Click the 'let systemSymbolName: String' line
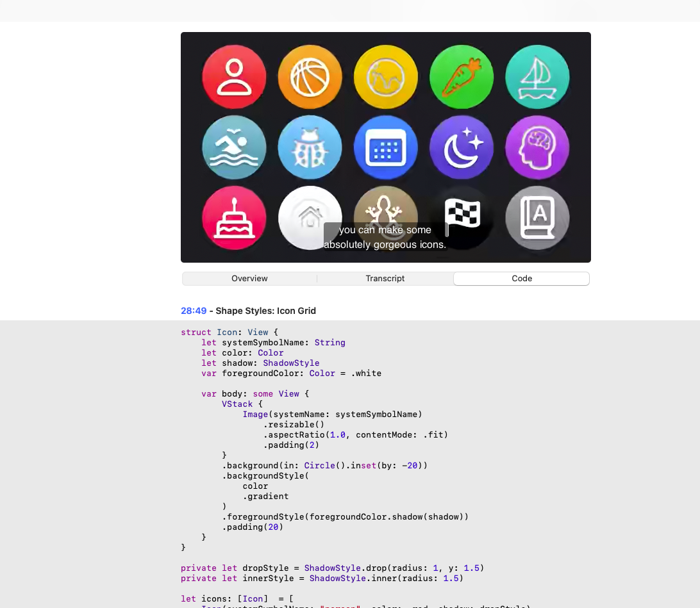 (x=273, y=343)
